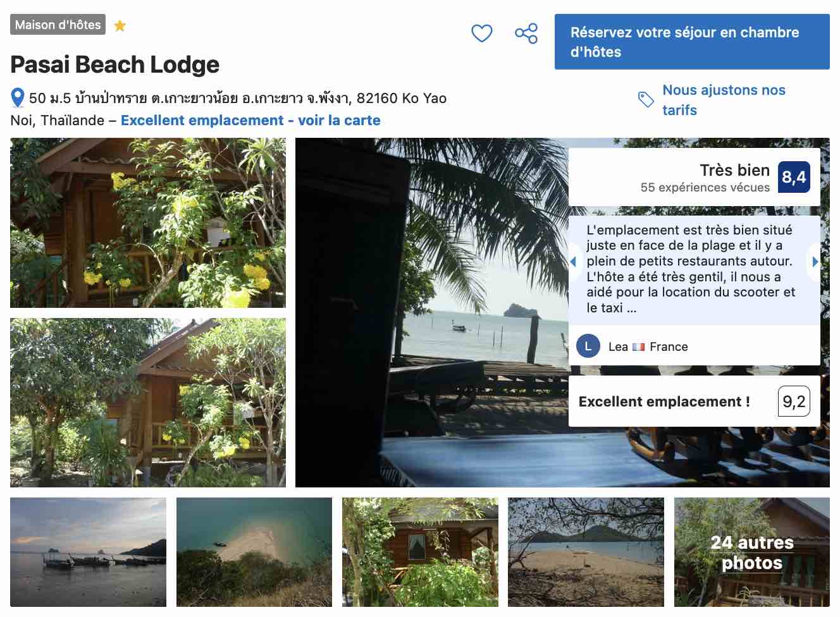The height and width of the screenshot is (617, 840).
Task: Click the price tag icon
Action: coord(646,100)
